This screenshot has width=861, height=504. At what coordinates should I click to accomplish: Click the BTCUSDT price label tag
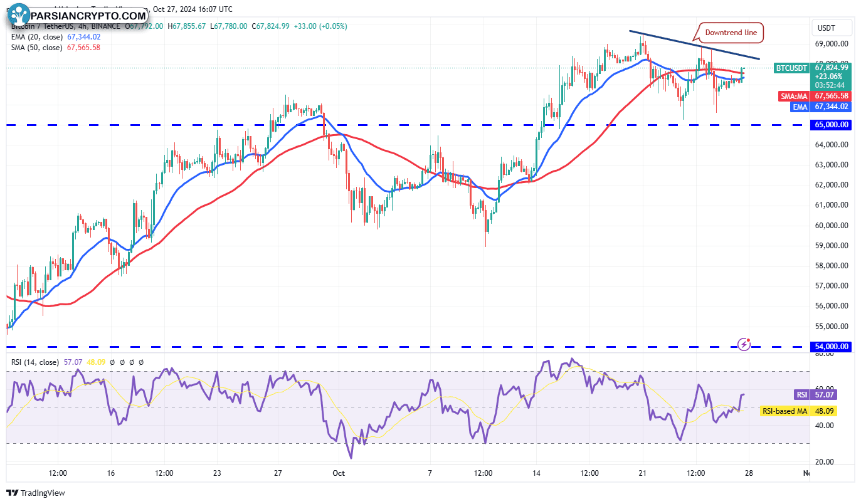[x=793, y=68]
